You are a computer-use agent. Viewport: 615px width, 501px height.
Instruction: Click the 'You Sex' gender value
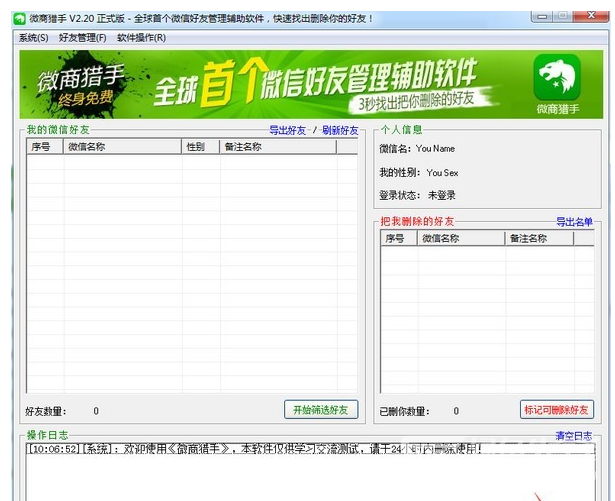pyautogui.click(x=442, y=173)
